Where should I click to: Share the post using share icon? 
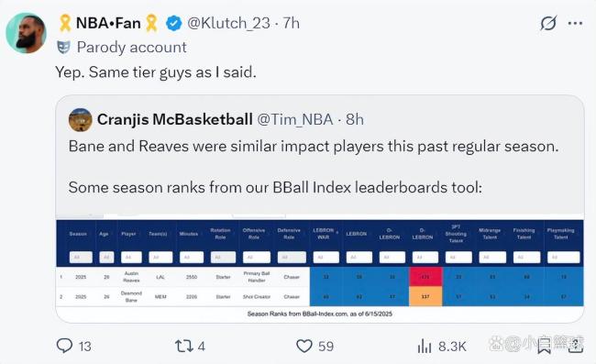click(x=576, y=346)
